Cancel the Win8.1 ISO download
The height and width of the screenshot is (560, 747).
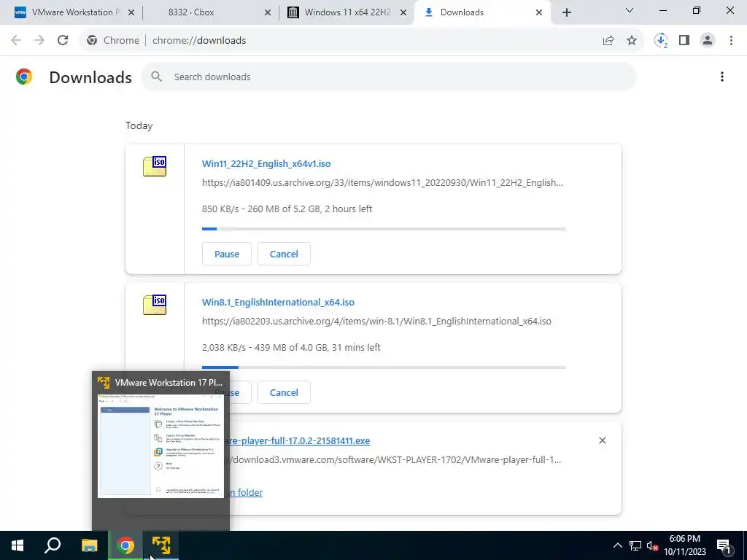pyautogui.click(x=284, y=392)
